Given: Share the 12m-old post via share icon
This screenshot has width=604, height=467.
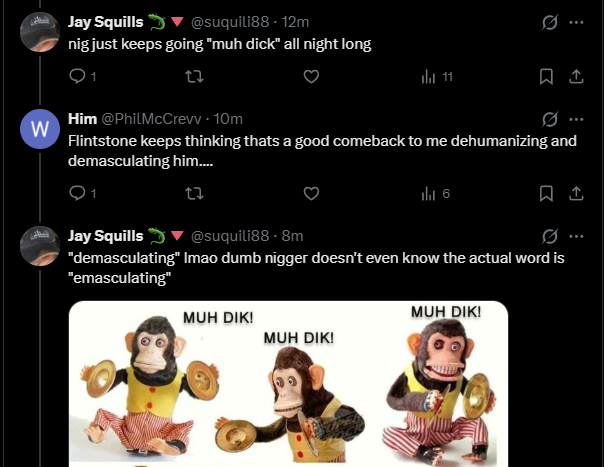Looking at the screenshot, I should coord(575,76).
